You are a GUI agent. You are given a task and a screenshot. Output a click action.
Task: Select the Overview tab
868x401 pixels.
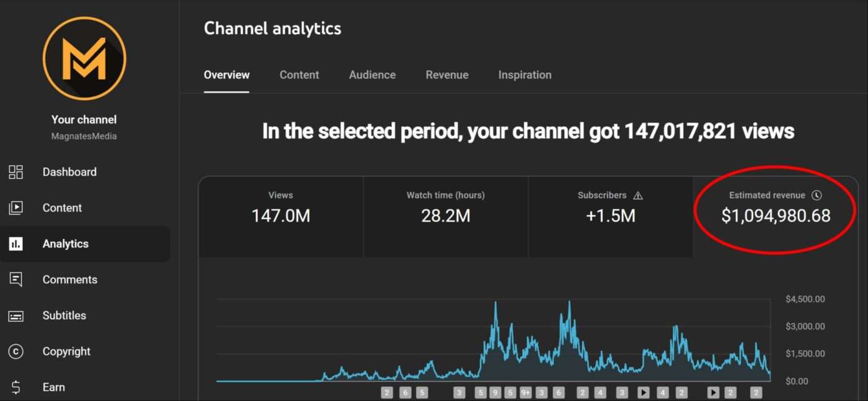[226, 74]
